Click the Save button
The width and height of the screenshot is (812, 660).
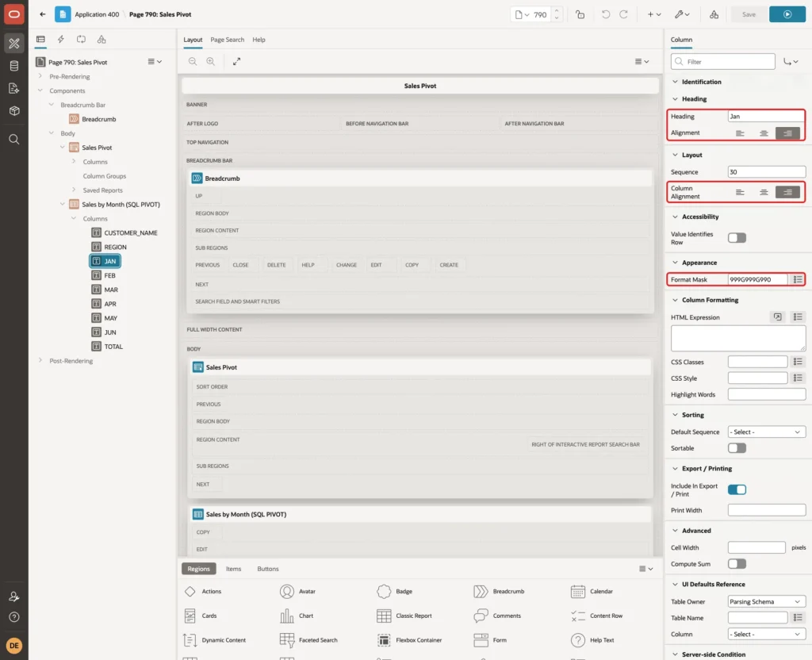coord(749,14)
